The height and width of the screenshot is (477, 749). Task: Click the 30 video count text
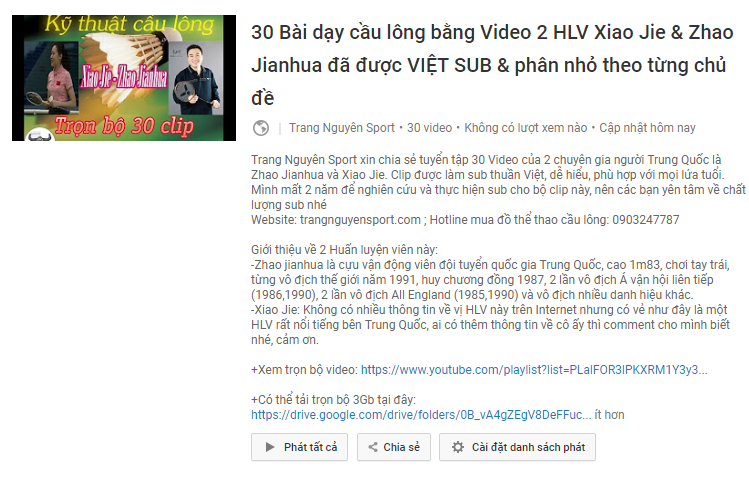point(429,128)
